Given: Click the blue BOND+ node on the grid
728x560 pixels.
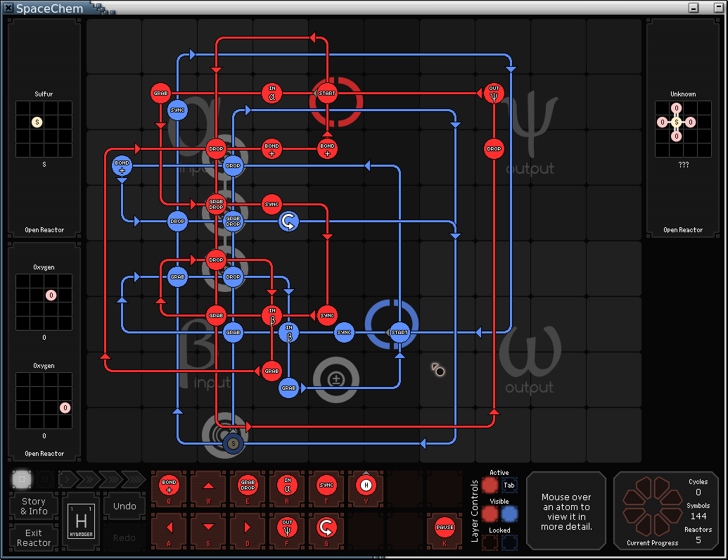Looking at the screenshot, I should pos(122,166).
